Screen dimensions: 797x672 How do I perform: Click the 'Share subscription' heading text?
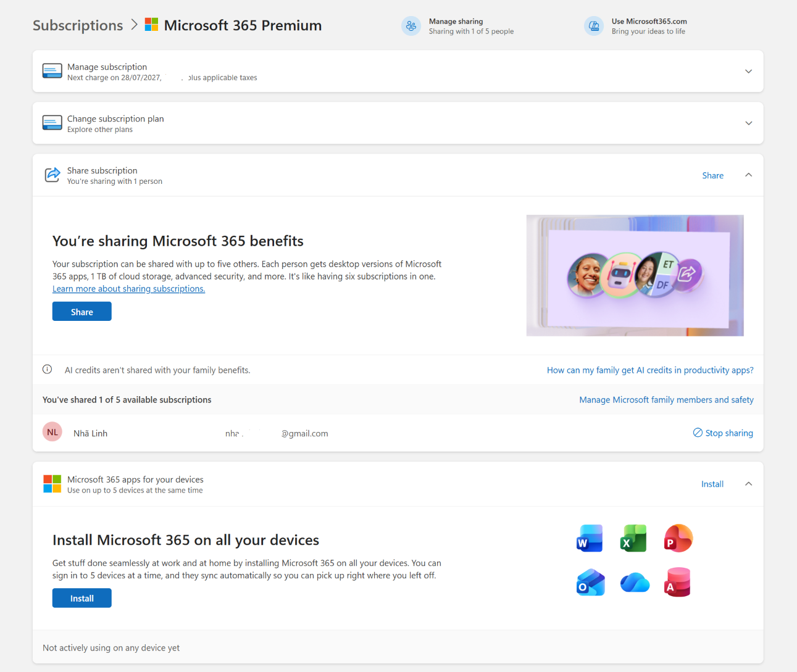tap(102, 170)
